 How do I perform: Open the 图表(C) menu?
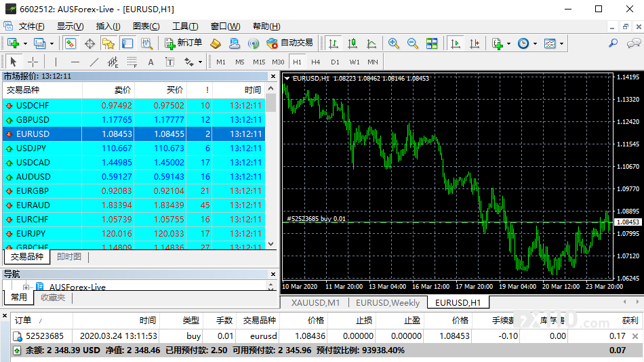pos(146,26)
